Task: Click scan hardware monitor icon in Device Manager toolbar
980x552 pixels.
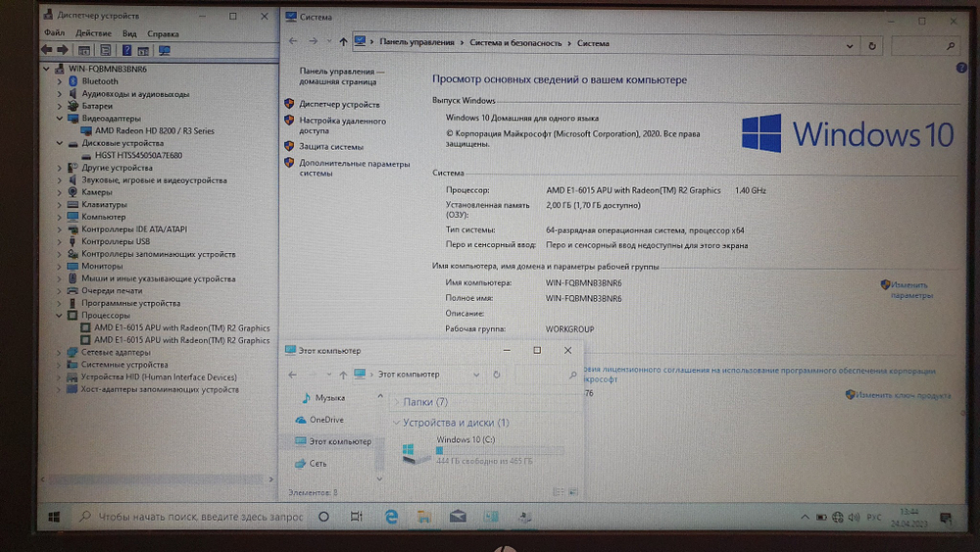Action: pos(165,51)
